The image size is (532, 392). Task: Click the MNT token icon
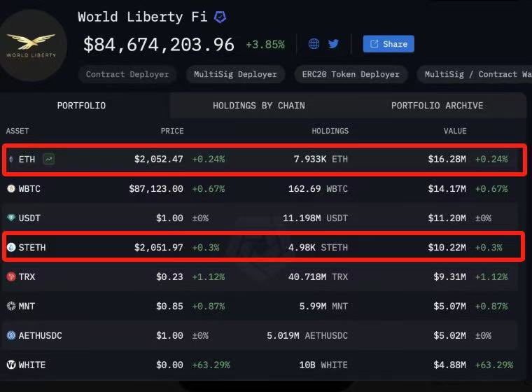pyautogui.click(x=11, y=306)
